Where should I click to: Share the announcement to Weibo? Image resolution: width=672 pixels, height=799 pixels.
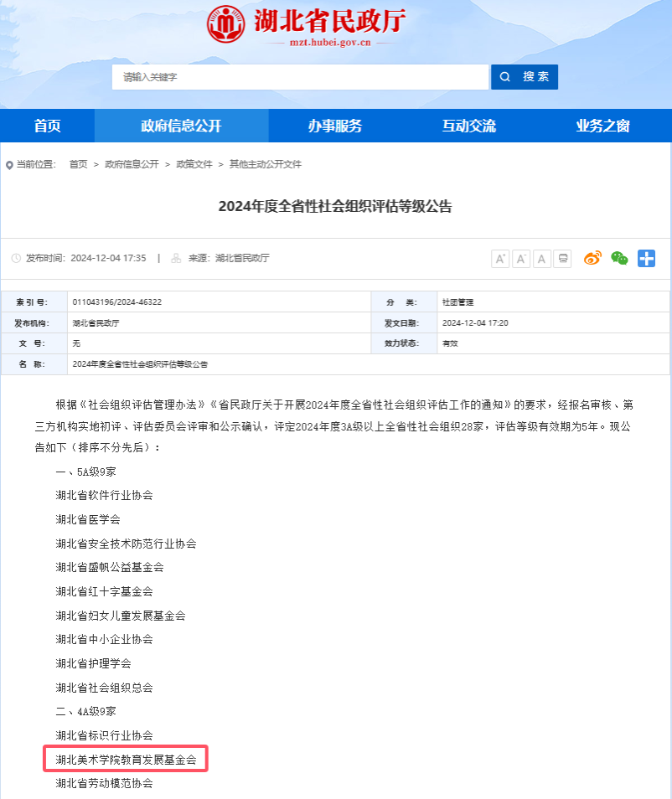point(593,258)
